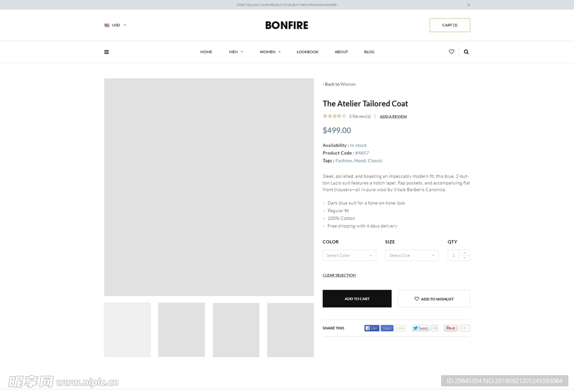
Task: Click the Facebook Like button
Action: [372, 328]
